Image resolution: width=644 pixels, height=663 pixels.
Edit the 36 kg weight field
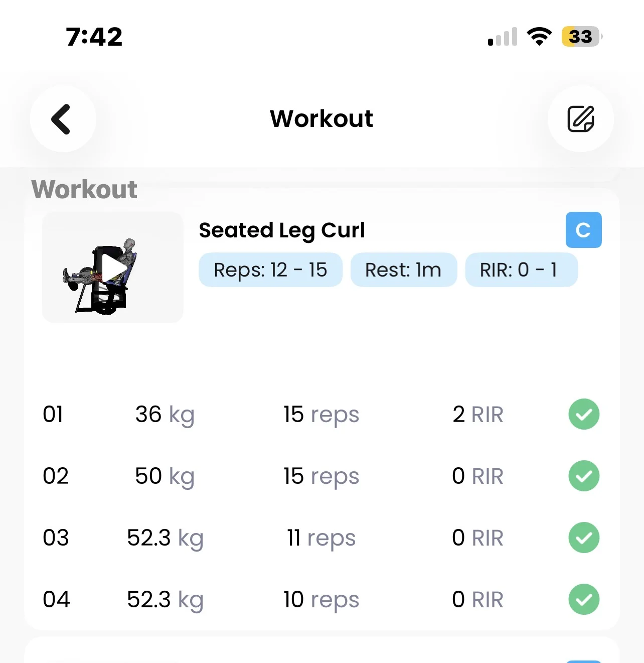tap(165, 415)
